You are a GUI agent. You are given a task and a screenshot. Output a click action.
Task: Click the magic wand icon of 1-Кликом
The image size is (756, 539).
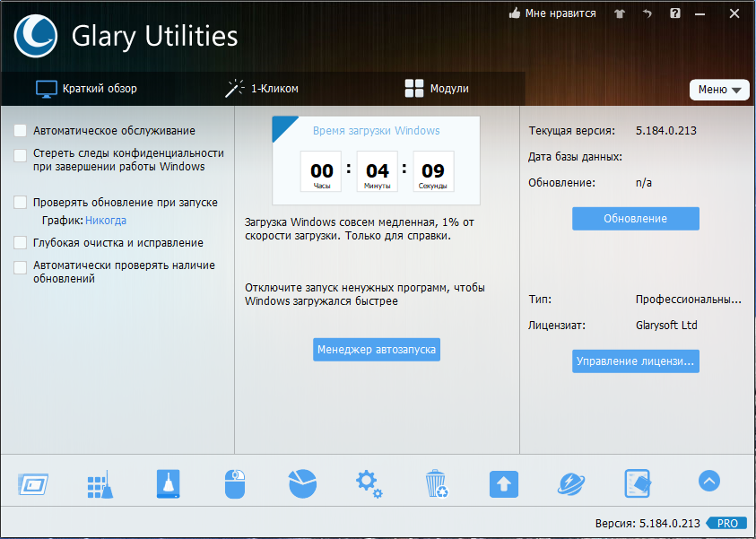234,89
